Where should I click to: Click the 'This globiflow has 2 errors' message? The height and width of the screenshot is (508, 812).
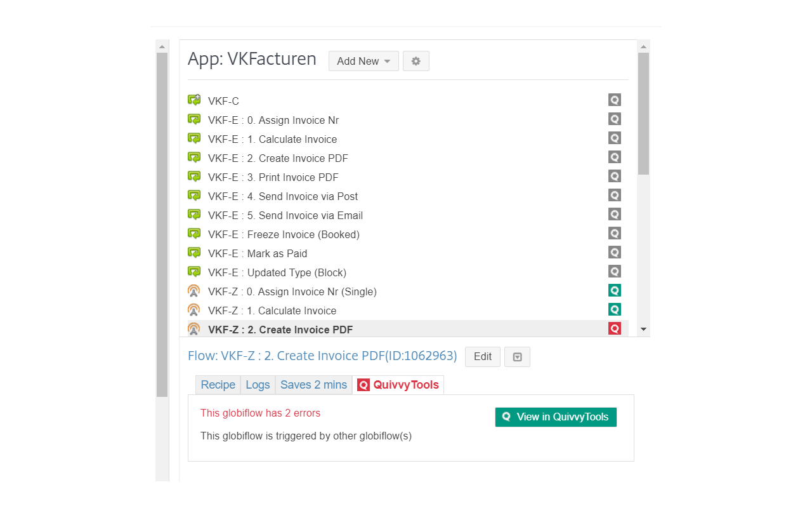[261, 413]
